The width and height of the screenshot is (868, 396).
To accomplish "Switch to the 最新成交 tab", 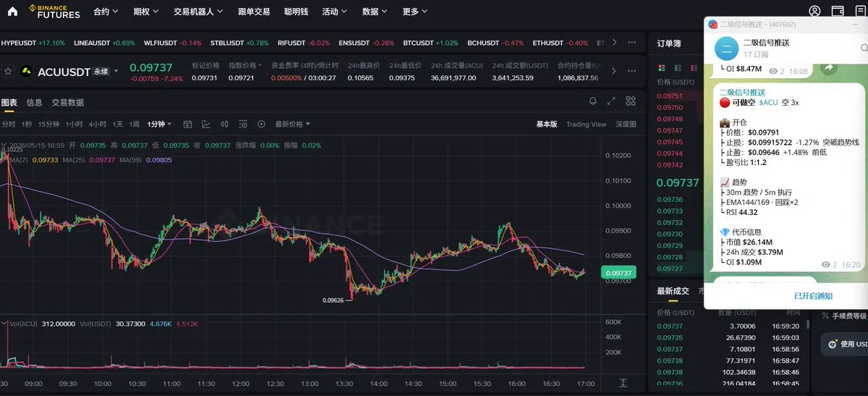I will pos(673,291).
